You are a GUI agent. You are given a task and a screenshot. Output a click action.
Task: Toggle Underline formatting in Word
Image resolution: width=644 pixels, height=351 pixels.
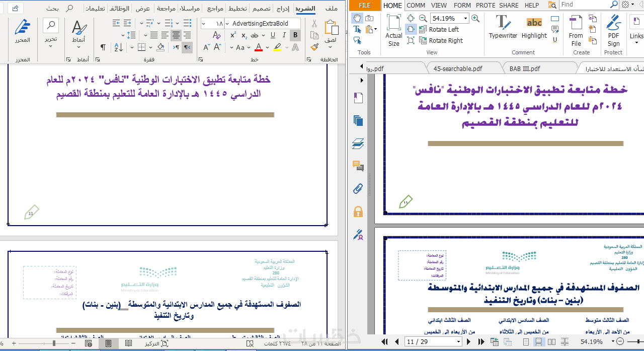tap(273, 35)
